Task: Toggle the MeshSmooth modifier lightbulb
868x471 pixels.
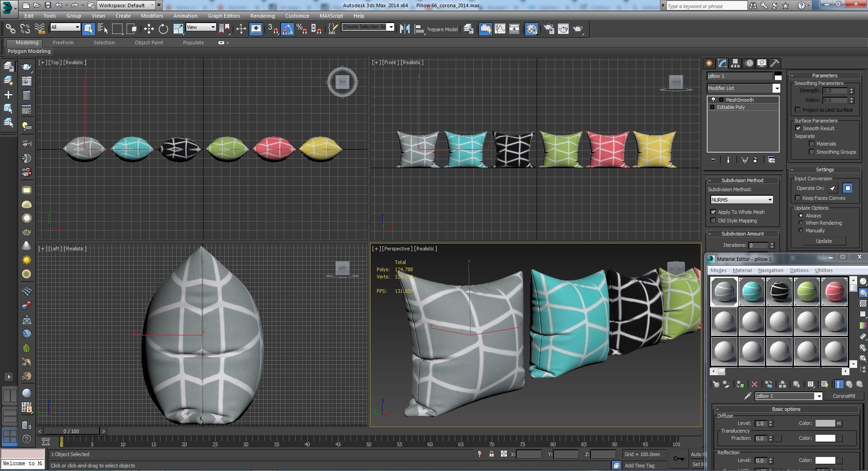Action: (x=713, y=100)
